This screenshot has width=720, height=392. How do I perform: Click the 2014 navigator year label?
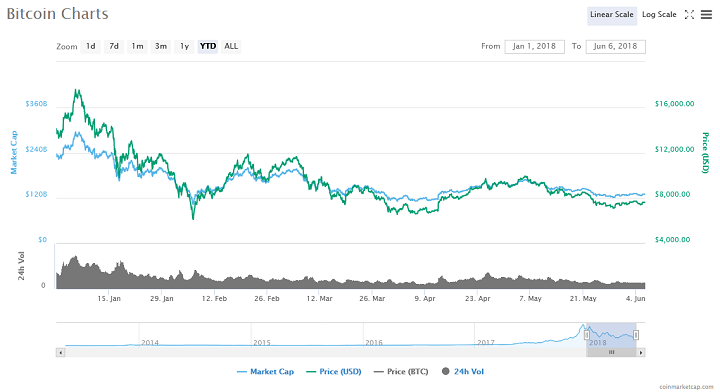tap(150, 342)
